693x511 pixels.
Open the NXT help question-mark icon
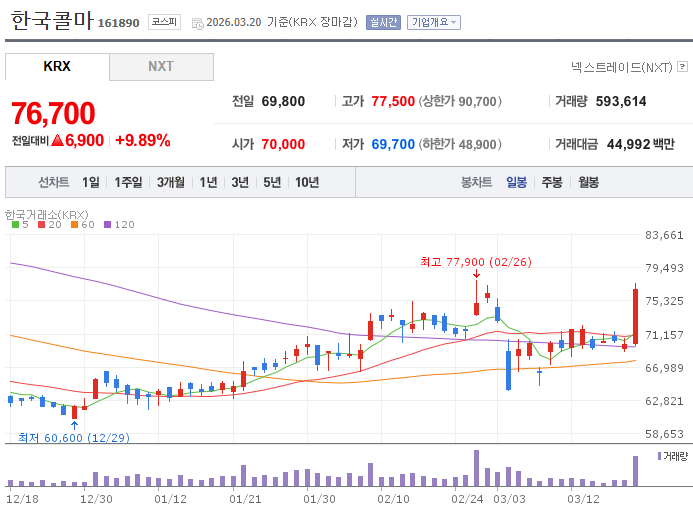[682, 67]
